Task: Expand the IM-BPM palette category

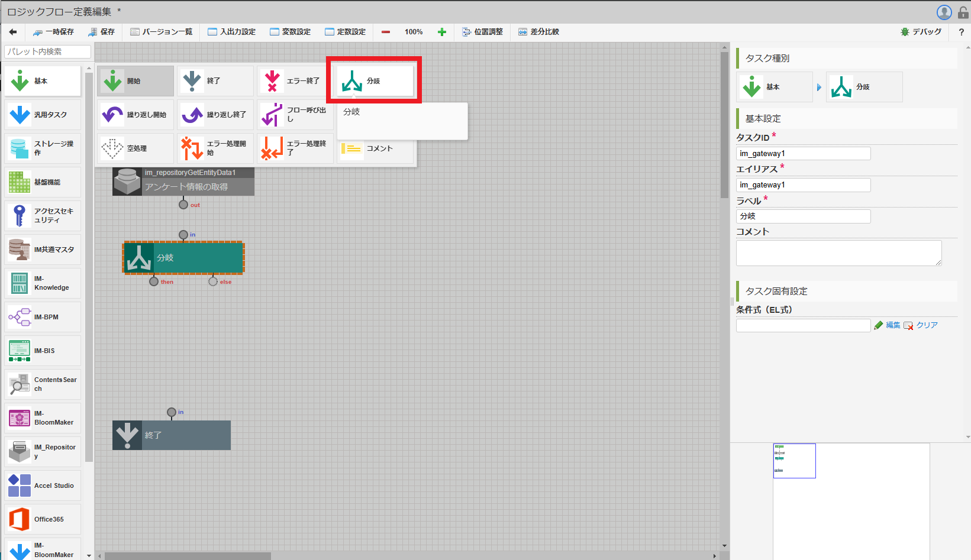Action: (x=42, y=317)
